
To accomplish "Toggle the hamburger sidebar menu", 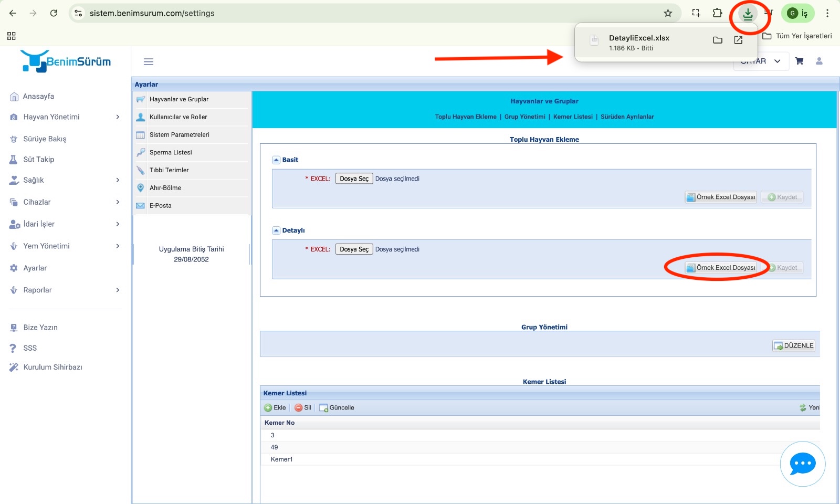I will click(x=149, y=62).
